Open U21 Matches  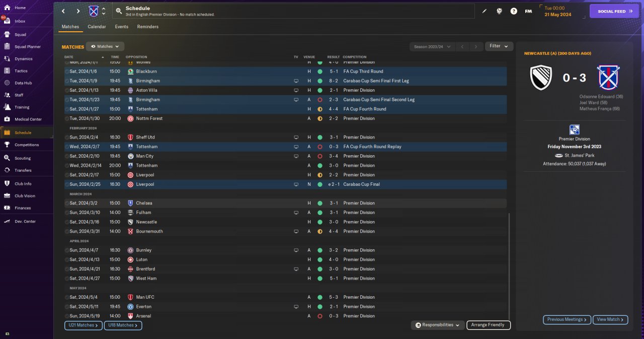pos(83,325)
